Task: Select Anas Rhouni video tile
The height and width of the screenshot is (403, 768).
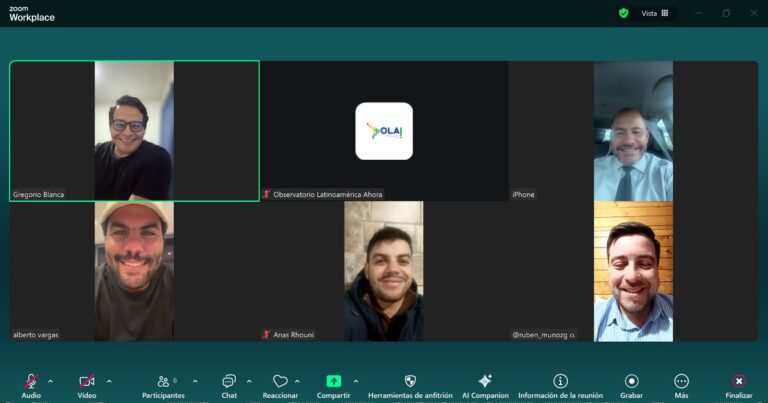Action: [x=384, y=271]
